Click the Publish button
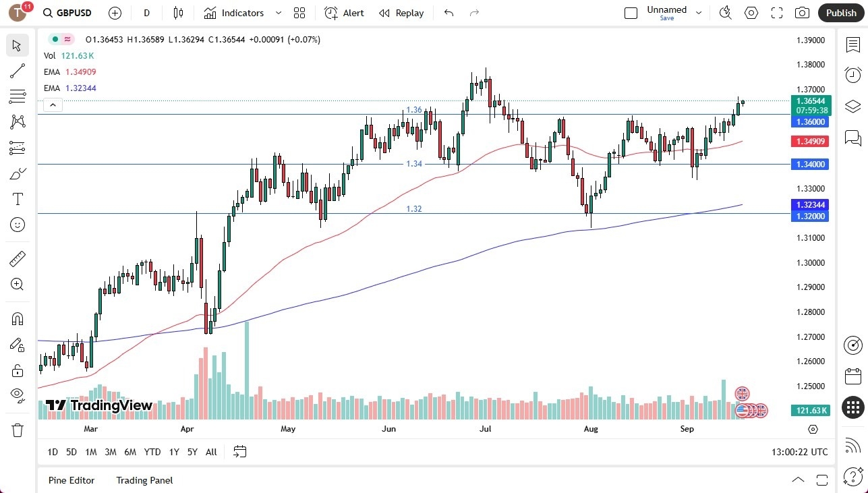 pos(840,12)
